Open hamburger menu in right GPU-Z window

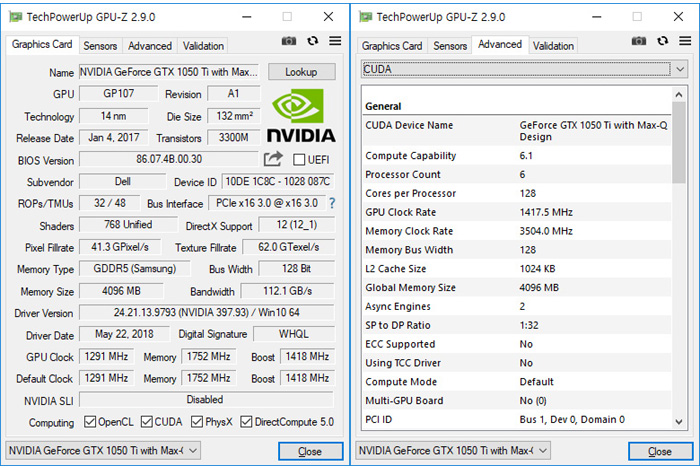click(685, 41)
